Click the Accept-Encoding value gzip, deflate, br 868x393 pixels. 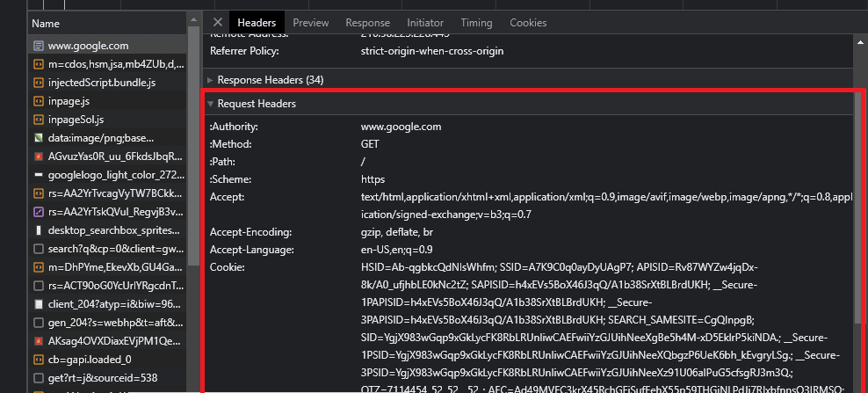click(x=397, y=232)
